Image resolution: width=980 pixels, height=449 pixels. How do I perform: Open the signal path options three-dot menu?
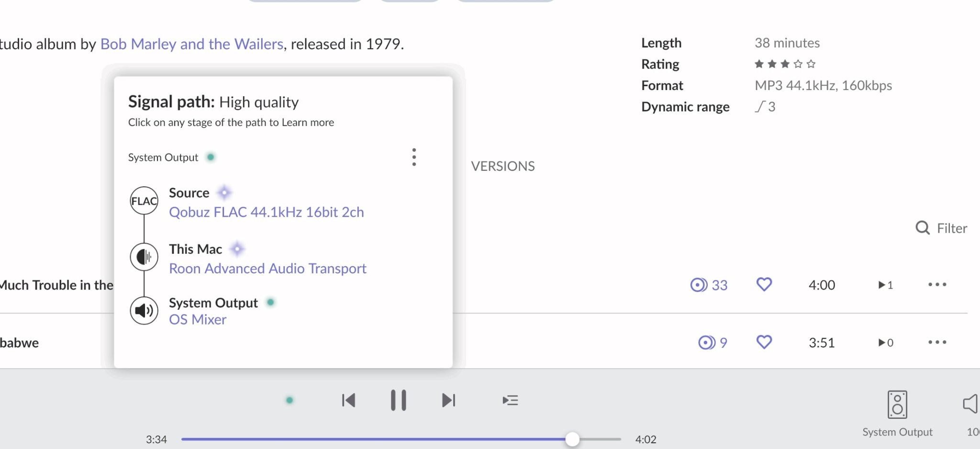click(x=414, y=157)
